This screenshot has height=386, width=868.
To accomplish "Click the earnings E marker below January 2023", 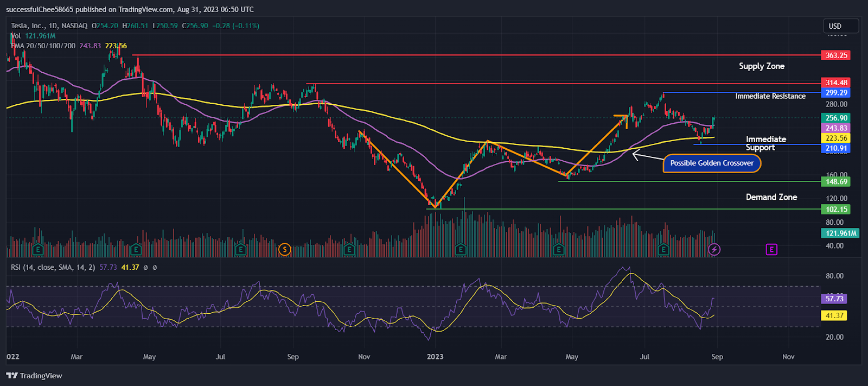I will 460,250.
